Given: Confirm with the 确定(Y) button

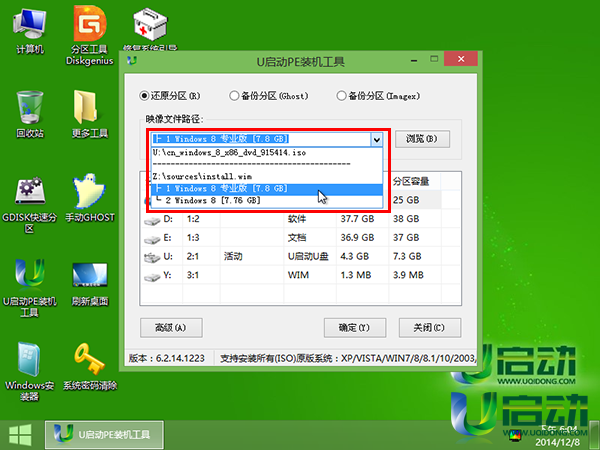Looking at the screenshot, I should [x=355, y=328].
